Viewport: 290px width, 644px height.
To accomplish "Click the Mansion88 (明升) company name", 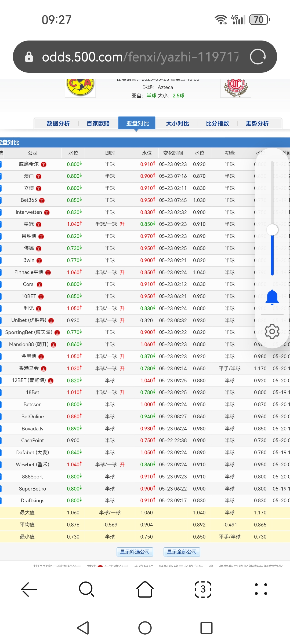I will tap(29, 344).
